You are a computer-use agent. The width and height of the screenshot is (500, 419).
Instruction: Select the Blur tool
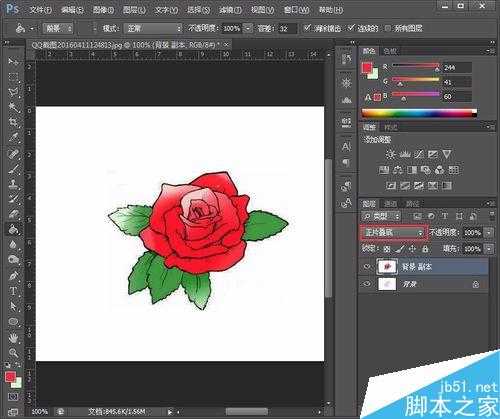(13, 245)
